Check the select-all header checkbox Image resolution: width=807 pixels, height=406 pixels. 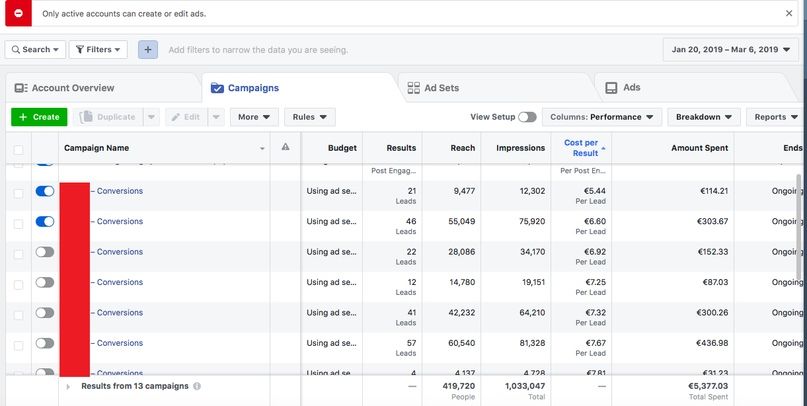coord(18,150)
